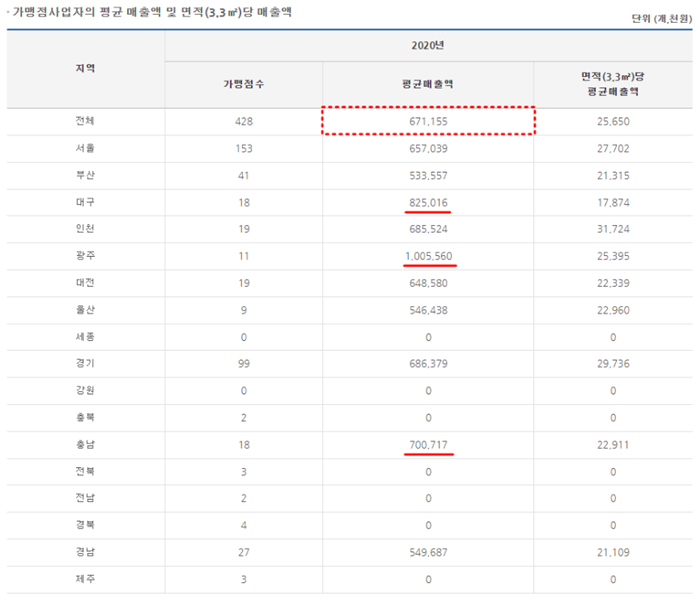Image resolution: width=700 pixels, height=604 pixels.
Task: Select the 울산 row label
Action: tap(85, 310)
